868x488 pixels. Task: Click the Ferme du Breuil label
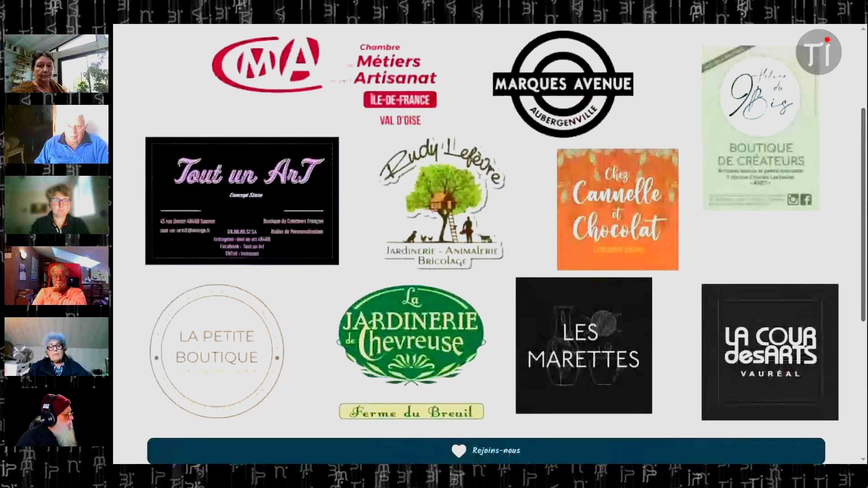[x=411, y=412]
